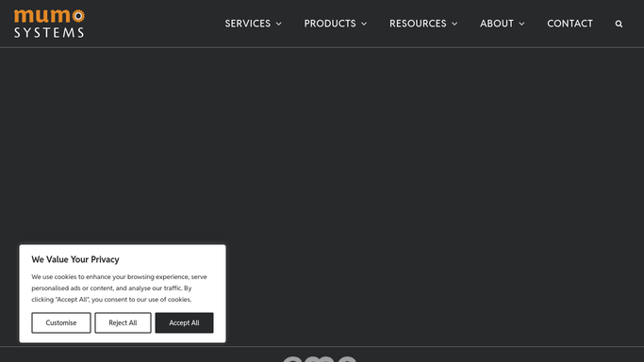This screenshot has width=644, height=362.
Task: Open the search magnifier icon
Action: tap(619, 24)
